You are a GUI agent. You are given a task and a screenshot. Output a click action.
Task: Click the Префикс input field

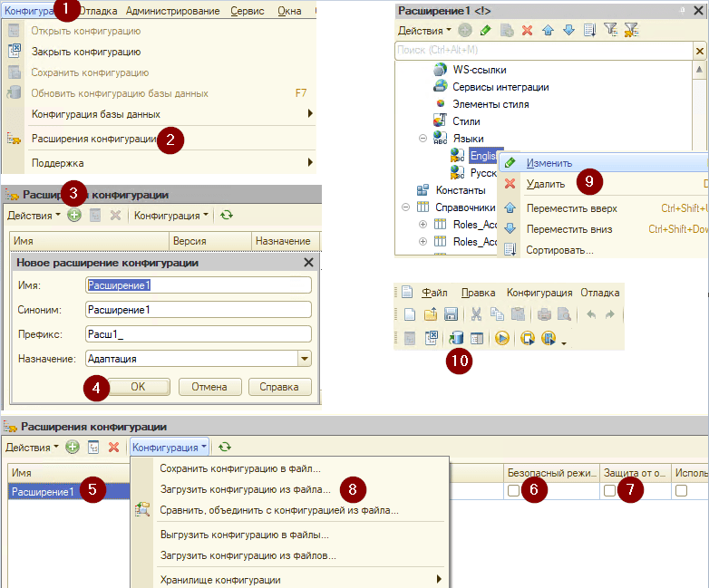tap(198, 334)
